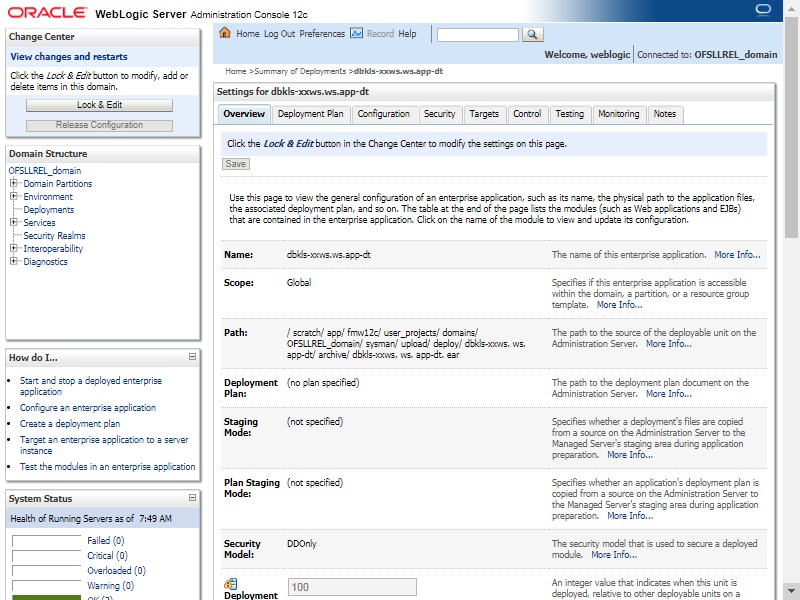Image resolution: width=800 pixels, height=600 pixels.
Task: Select OFSLLREL_domain in Domain Structure
Action: coord(45,170)
